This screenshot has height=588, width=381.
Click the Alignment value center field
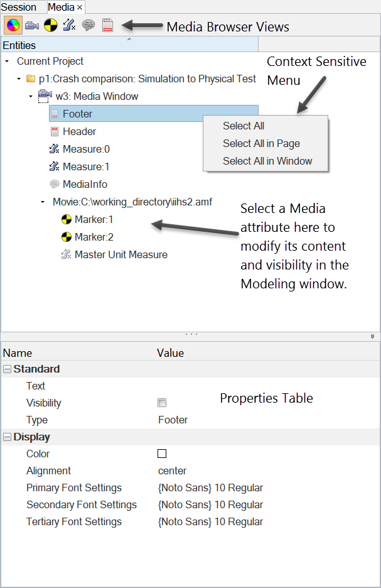(173, 471)
